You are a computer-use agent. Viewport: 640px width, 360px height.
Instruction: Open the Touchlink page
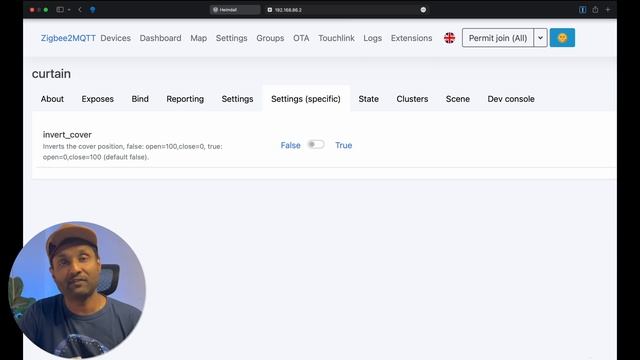(336, 38)
